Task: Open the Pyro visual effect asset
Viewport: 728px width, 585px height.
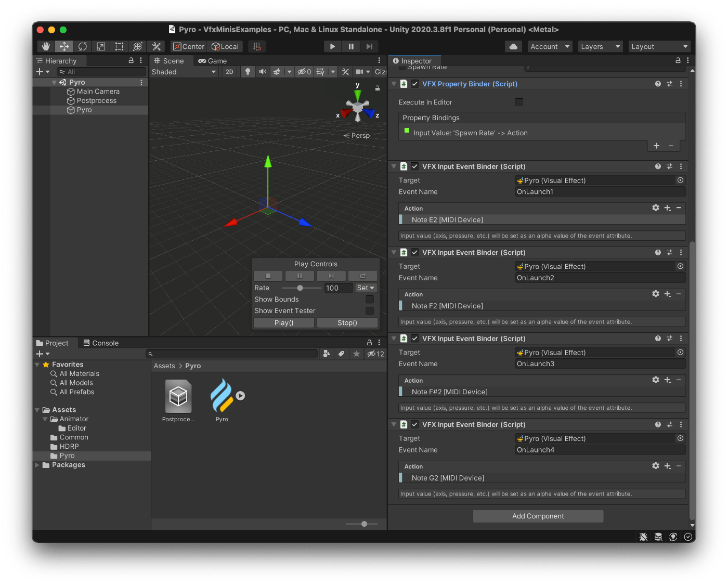Action: pyautogui.click(x=222, y=399)
